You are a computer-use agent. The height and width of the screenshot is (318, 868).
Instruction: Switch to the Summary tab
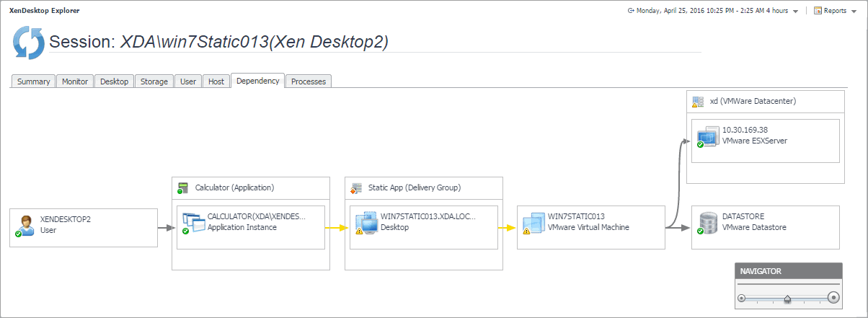(x=33, y=81)
